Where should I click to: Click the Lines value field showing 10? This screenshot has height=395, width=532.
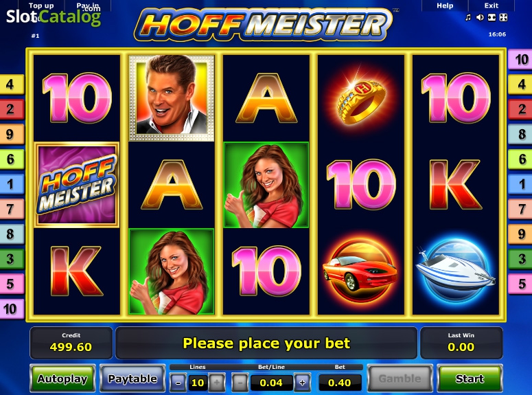(x=198, y=383)
